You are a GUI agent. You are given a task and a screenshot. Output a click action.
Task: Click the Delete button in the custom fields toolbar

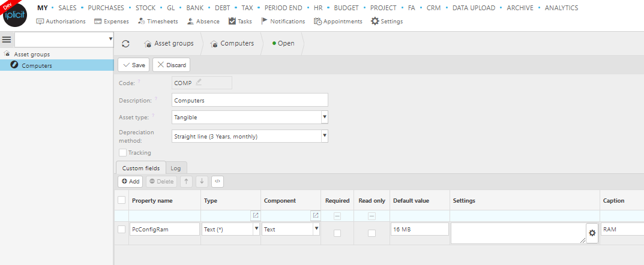coord(161,181)
